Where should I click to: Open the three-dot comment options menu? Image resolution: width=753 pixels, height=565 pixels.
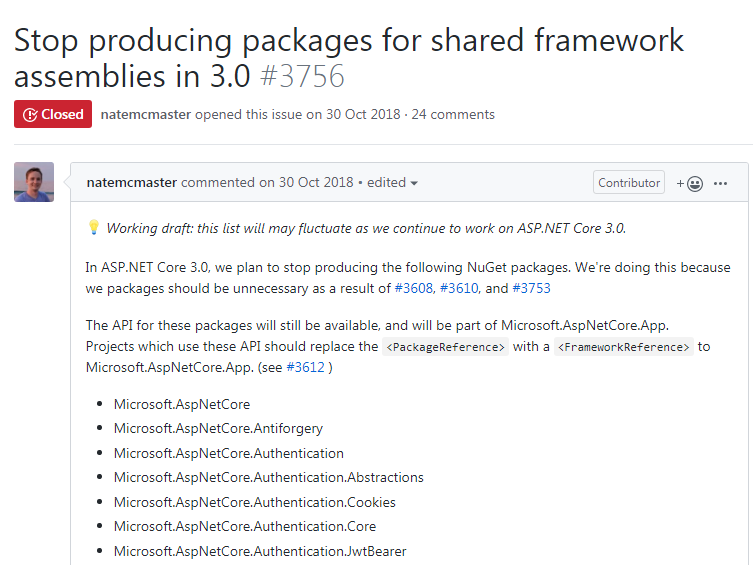721,183
